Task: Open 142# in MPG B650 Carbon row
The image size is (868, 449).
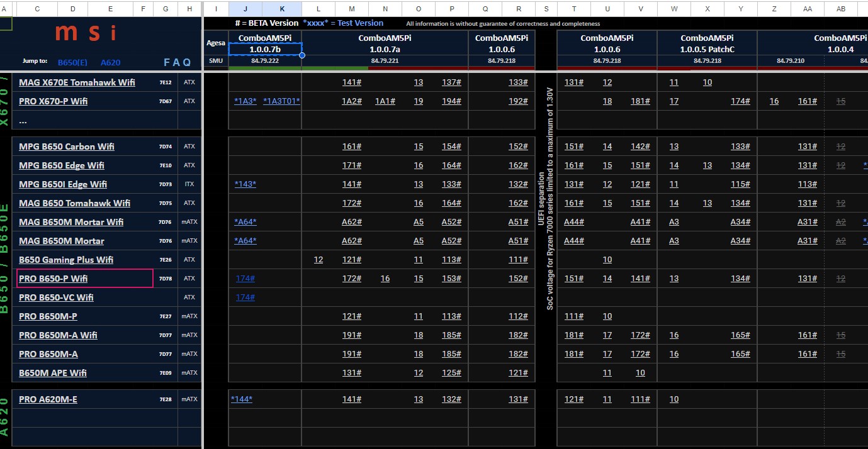Action: coord(641,147)
